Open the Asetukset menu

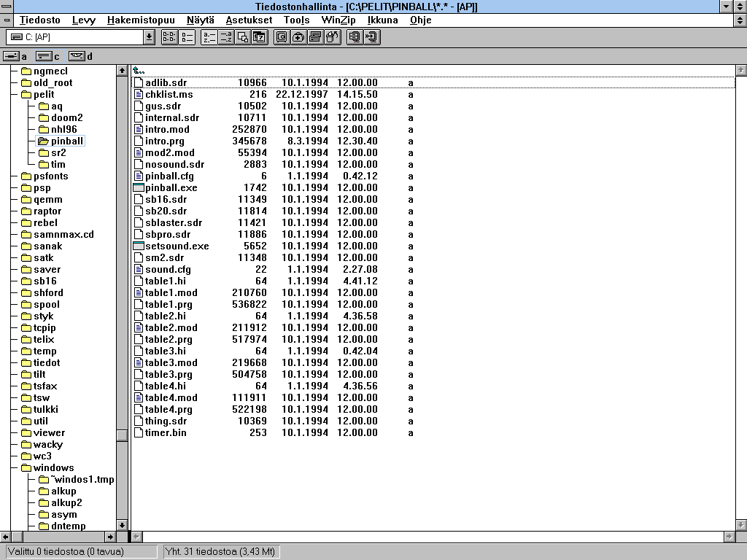click(249, 20)
